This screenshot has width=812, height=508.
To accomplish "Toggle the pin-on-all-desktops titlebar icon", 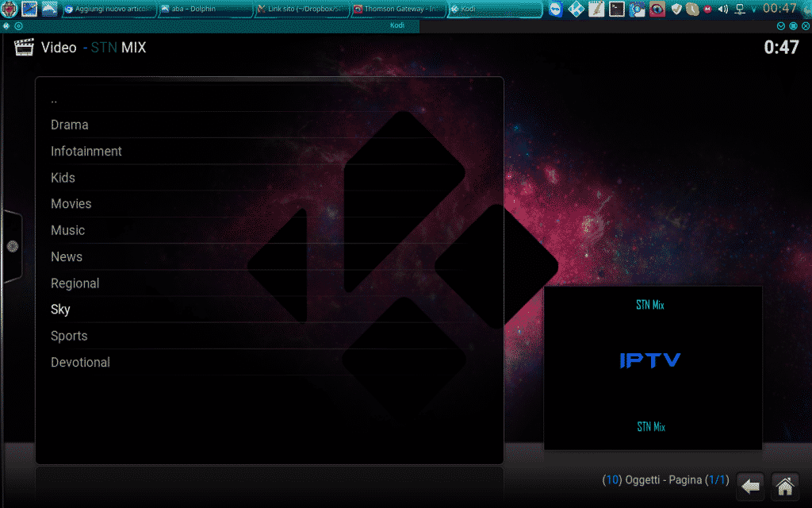I will click(19, 25).
